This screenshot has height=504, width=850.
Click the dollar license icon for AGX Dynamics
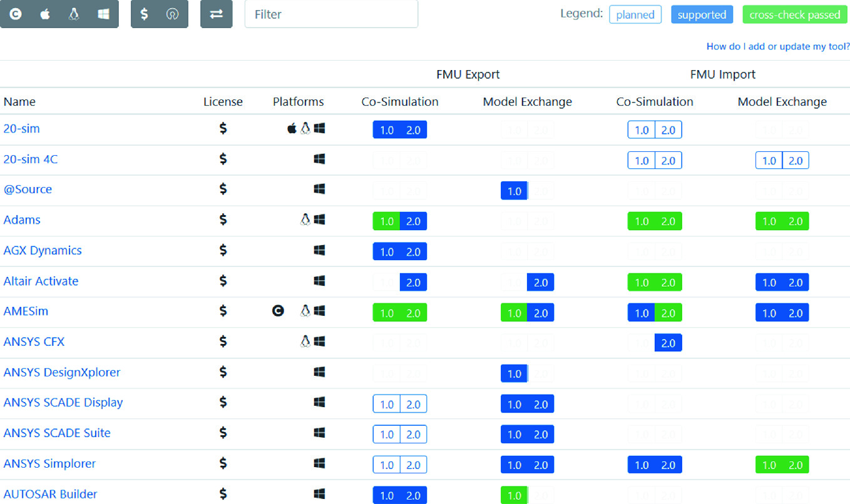coord(223,250)
